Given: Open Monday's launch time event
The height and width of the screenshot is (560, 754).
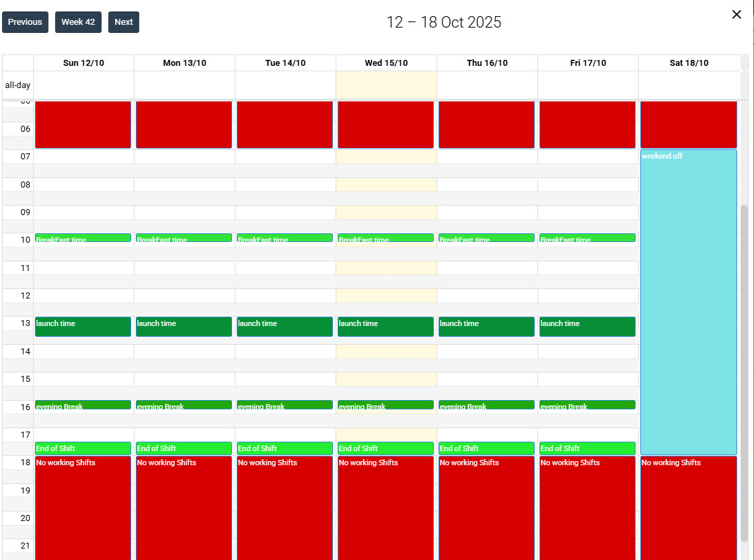Looking at the screenshot, I should point(184,326).
